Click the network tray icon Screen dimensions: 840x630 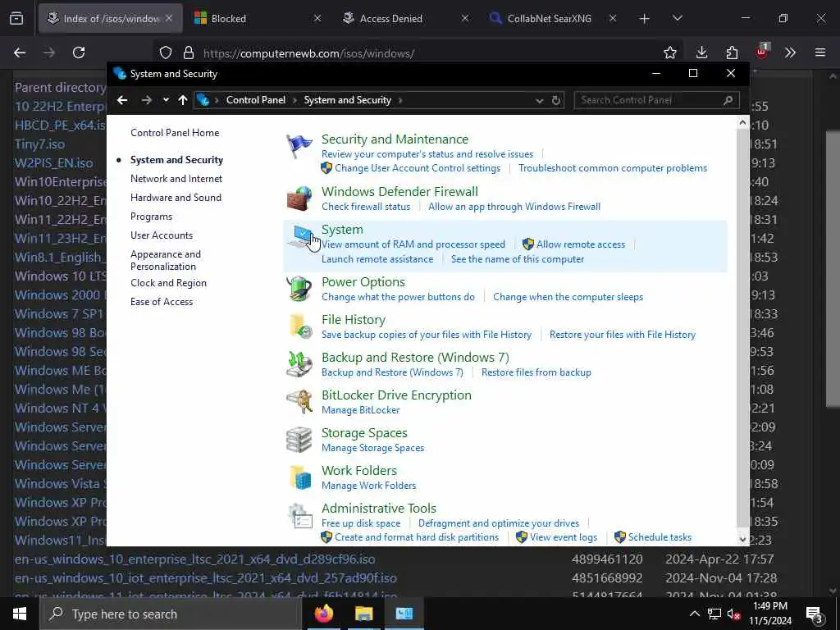coord(714,614)
